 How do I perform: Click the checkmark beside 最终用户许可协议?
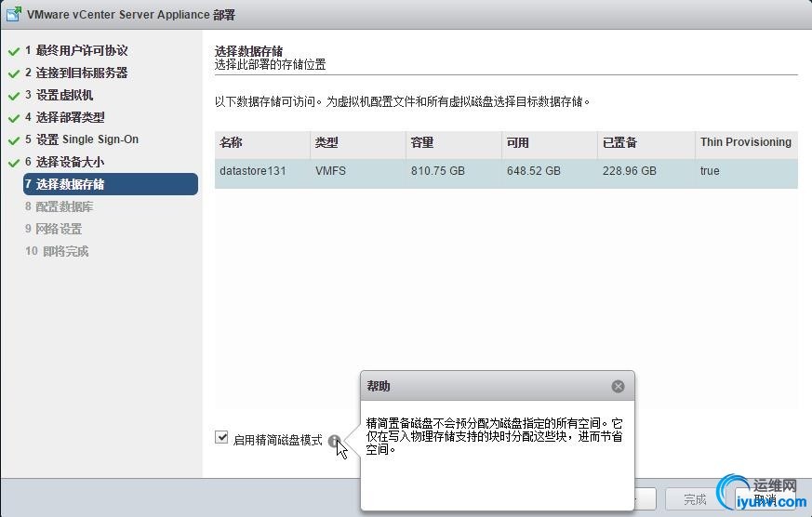tap(14, 51)
